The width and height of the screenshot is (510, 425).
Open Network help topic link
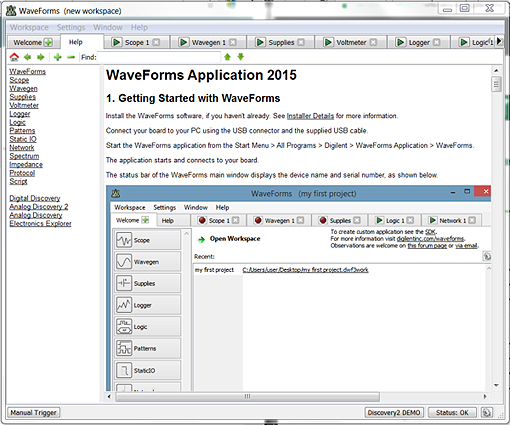(22, 147)
